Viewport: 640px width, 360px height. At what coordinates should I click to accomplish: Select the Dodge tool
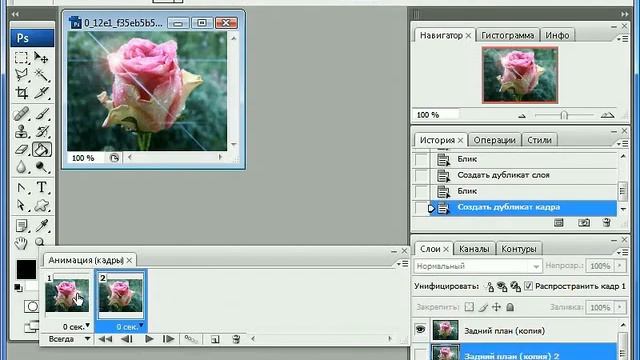(41, 167)
